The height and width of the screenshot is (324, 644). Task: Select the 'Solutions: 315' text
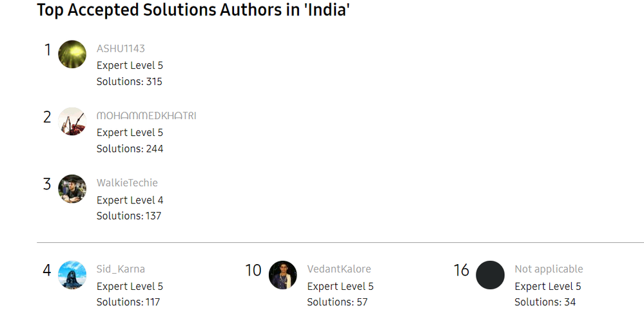pos(130,81)
